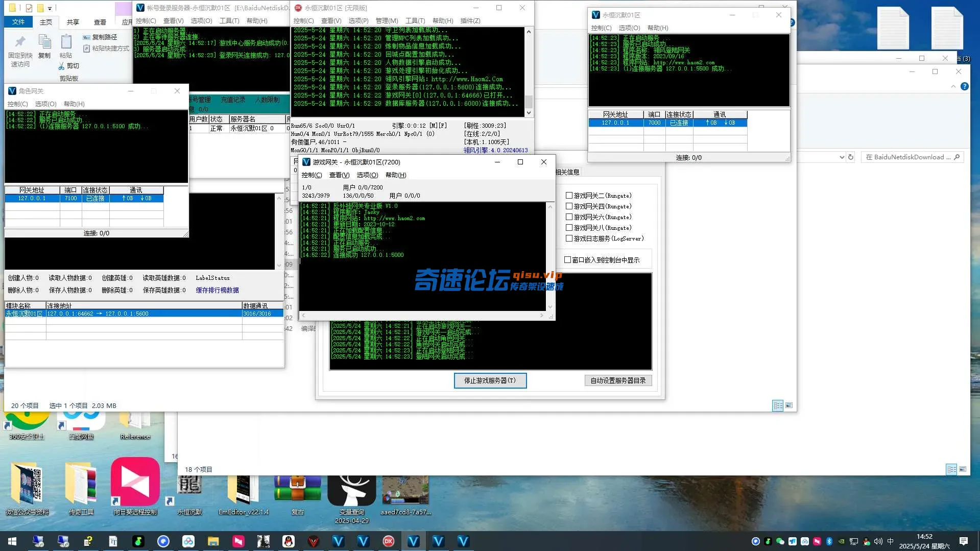Click the red DX icon in taskbar
This screenshot has width=980, height=551.
(x=389, y=541)
